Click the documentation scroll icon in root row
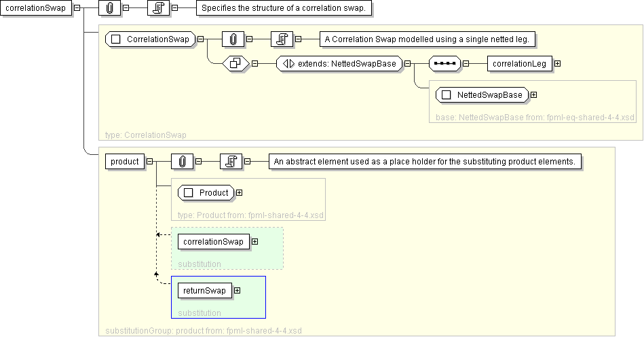This screenshot has width=644, height=337. 159,7
